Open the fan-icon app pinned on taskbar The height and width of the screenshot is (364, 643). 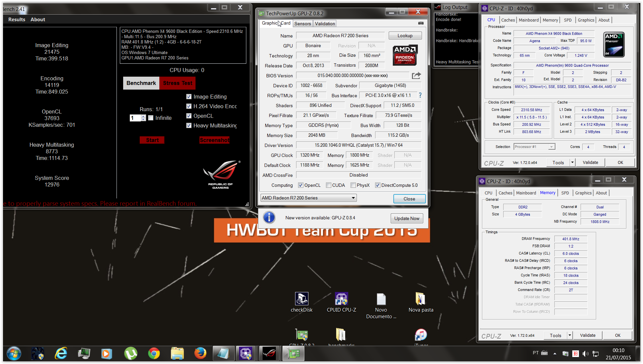[x=38, y=354]
